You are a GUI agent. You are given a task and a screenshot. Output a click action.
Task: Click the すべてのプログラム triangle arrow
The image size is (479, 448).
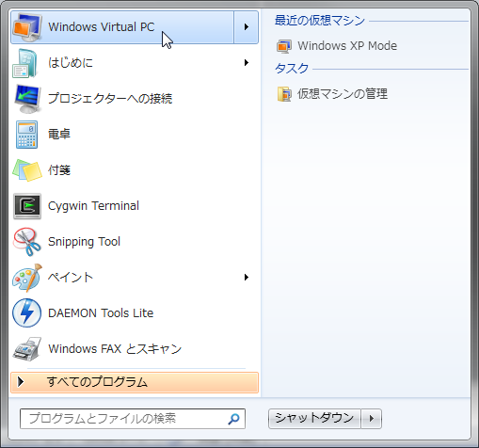tap(21, 382)
